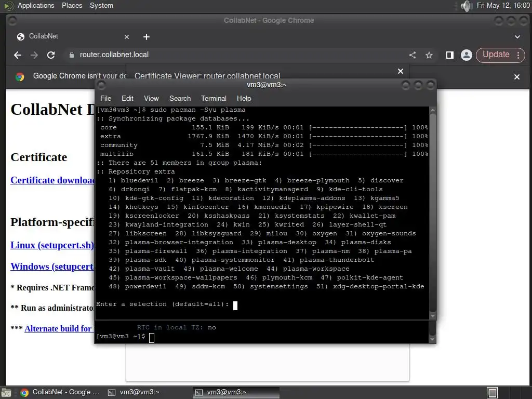This screenshot has height=399, width=532.
Task: Bookmark this page with the star icon
Action: point(429,55)
